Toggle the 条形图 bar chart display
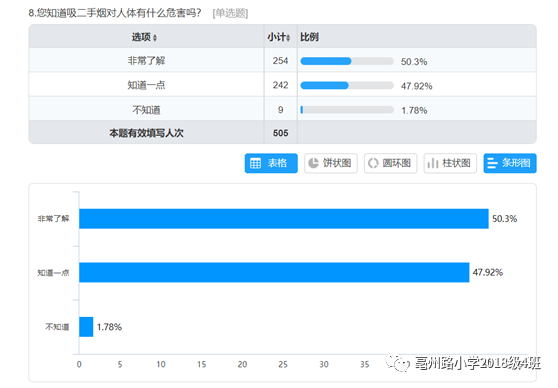 (510, 163)
